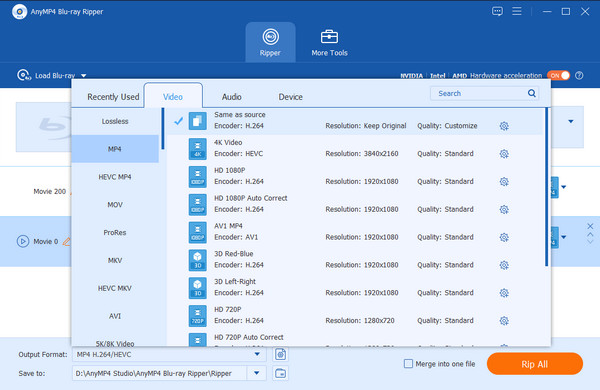Move Movie 0 up in list
This screenshot has height=390, width=600.
pyautogui.click(x=590, y=234)
